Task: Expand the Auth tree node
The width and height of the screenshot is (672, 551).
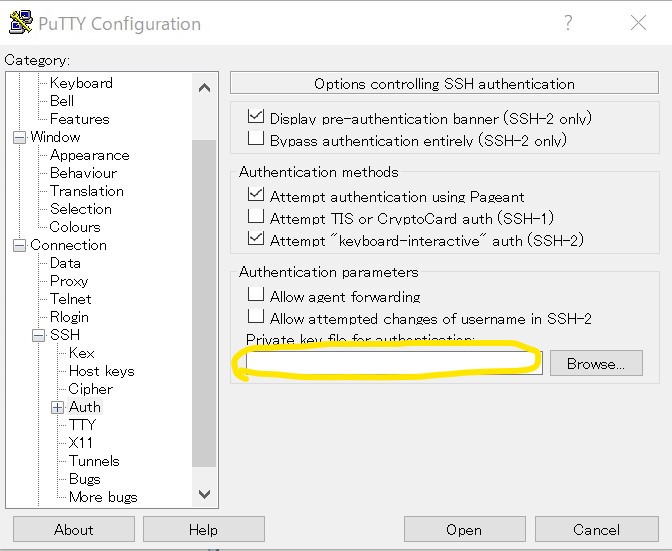Action: tap(57, 407)
